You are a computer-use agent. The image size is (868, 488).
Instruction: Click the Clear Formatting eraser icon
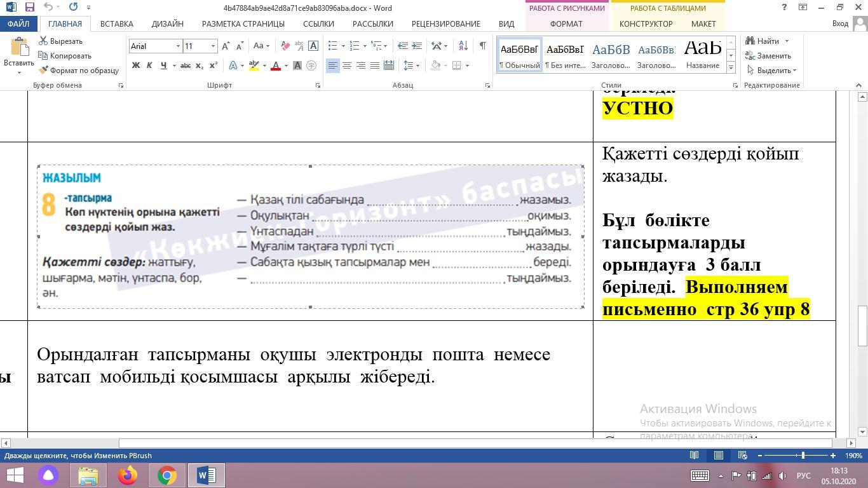[x=285, y=46]
